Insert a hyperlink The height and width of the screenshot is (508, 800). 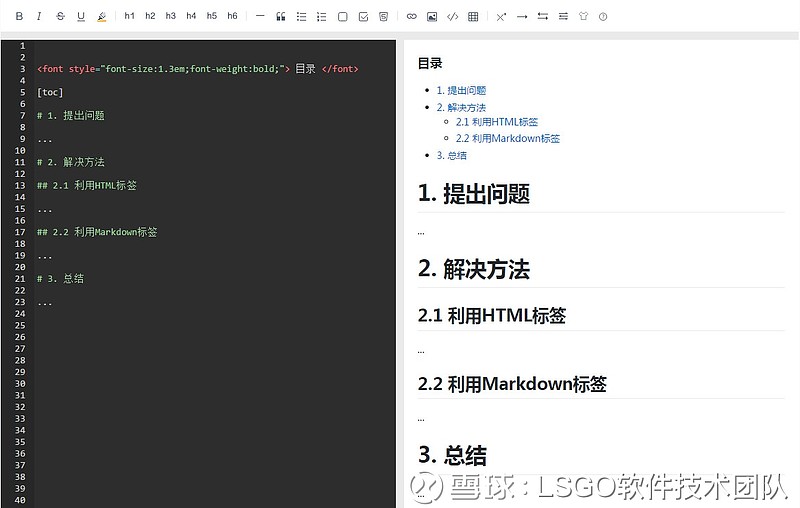tap(411, 16)
